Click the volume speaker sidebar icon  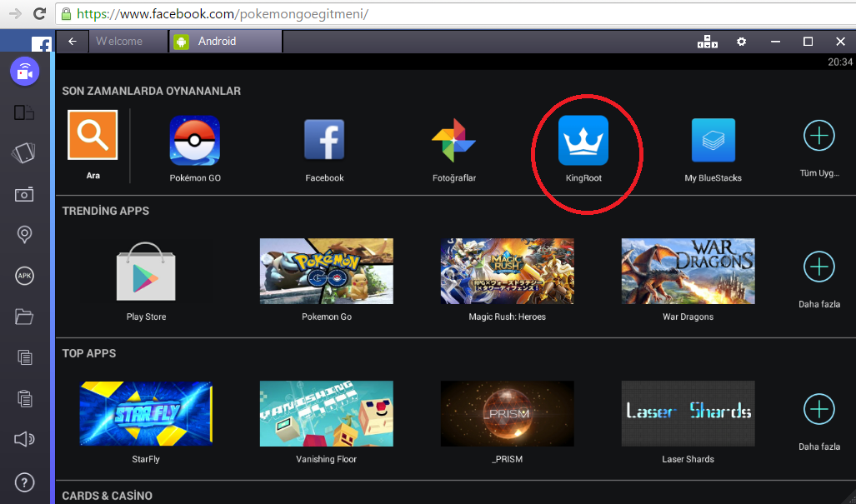click(x=24, y=439)
